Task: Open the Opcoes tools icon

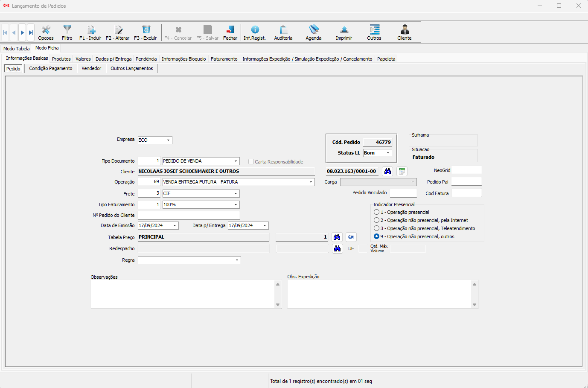Action: (46, 30)
